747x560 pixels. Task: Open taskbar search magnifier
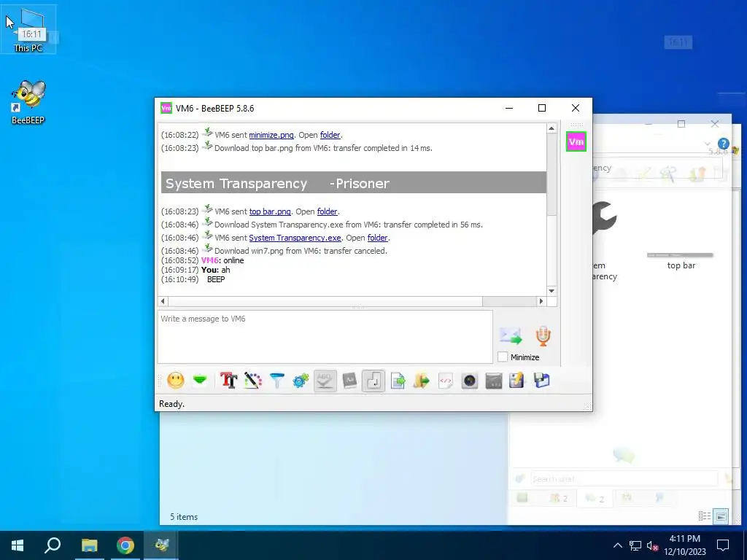[x=53, y=545]
